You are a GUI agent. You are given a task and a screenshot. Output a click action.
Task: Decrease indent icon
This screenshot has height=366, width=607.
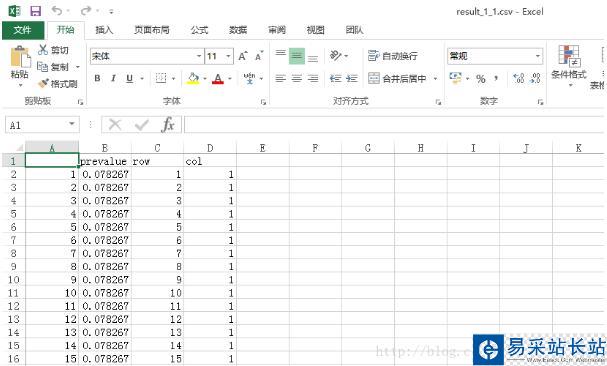click(x=335, y=79)
